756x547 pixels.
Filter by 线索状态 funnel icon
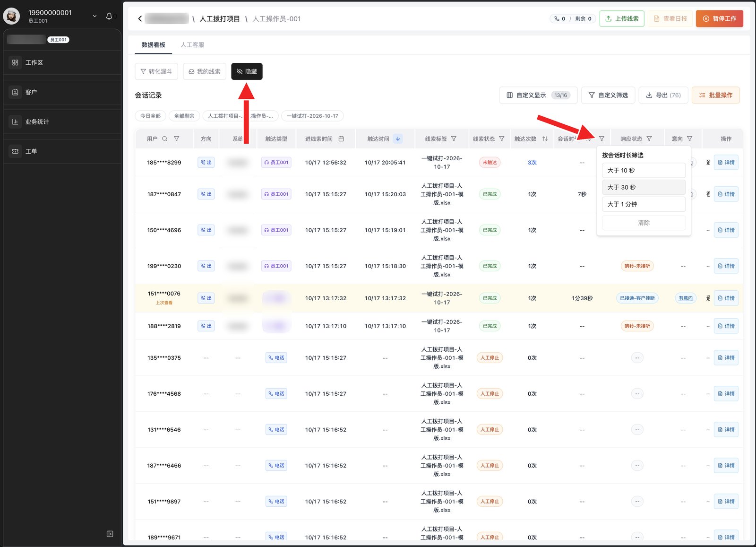[x=502, y=139]
